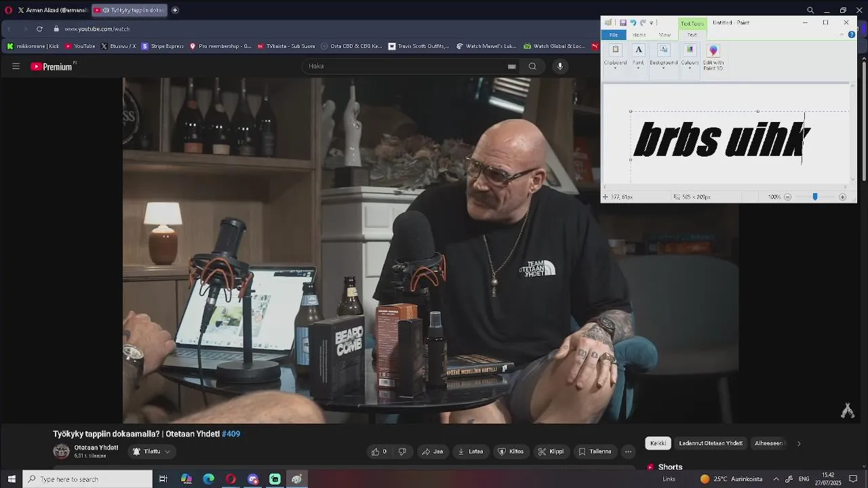Click the Opera icon in the taskbar
This screenshot has width=868, height=488.
pyautogui.click(x=231, y=479)
